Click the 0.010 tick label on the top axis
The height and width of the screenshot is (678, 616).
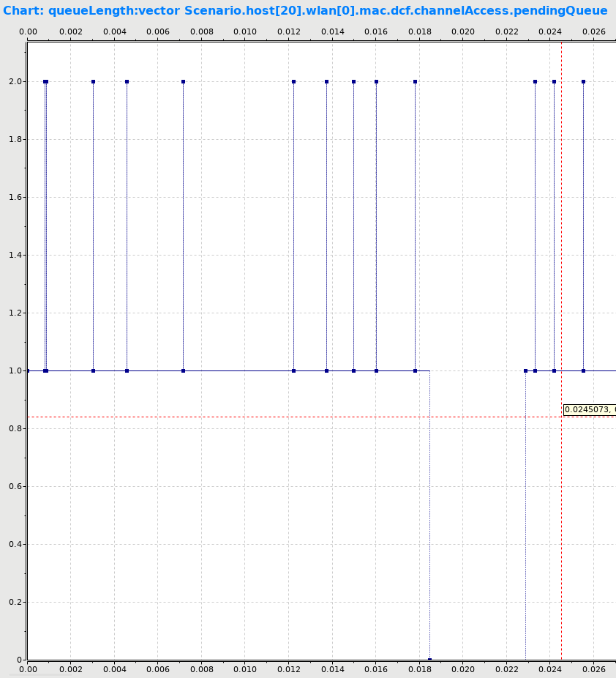click(x=245, y=31)
